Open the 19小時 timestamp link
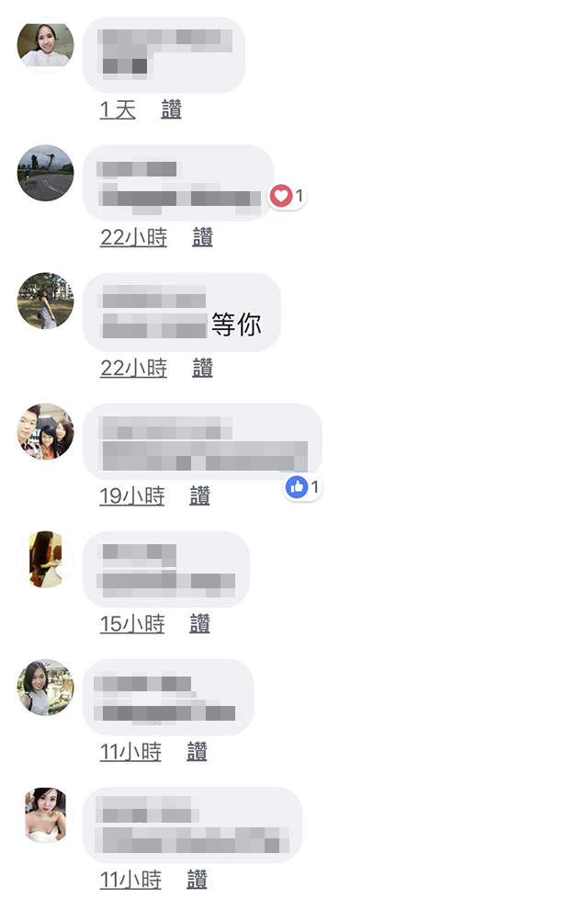Viewport: 588px width, 899px height. pyautogui.click(x=132, y=496)
